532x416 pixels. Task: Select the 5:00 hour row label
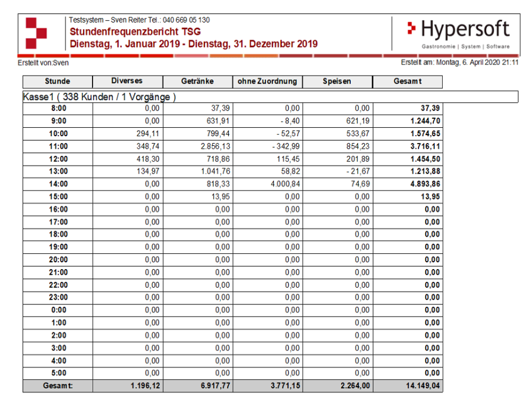(x=58, y=373)
